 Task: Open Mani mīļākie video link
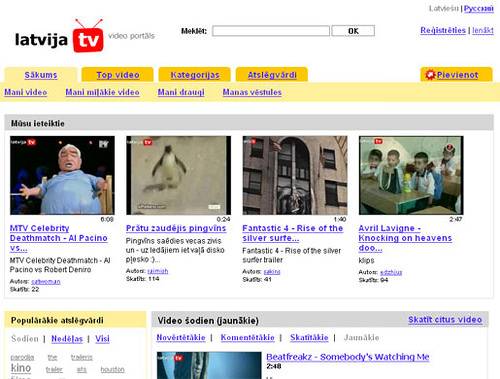(102, 92)
